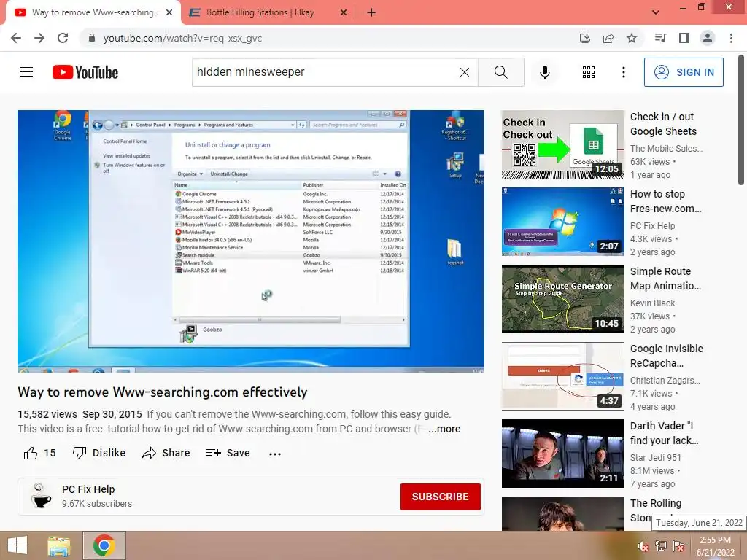The image size is (747, 560).
Task: Go back with the browser back arrow
Action: tap(16, 38)
